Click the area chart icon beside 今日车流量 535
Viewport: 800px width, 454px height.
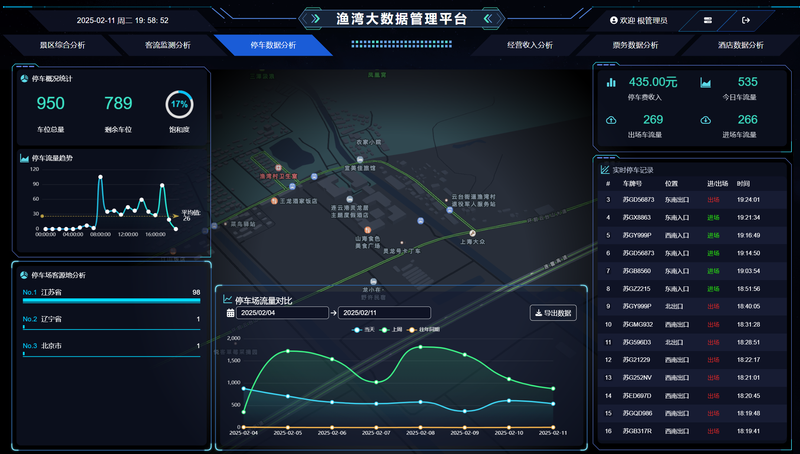[x=705, y=82]
